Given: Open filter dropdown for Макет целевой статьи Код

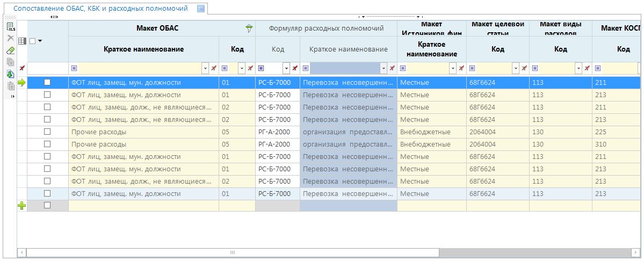Looking at the screenshot, I should coord(516,68).
